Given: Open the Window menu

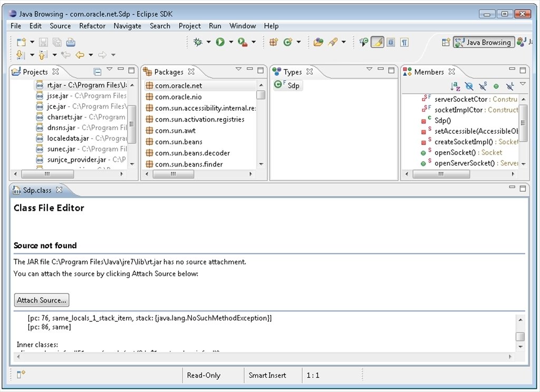Looking at the screenshot, I should pos(243,26).
